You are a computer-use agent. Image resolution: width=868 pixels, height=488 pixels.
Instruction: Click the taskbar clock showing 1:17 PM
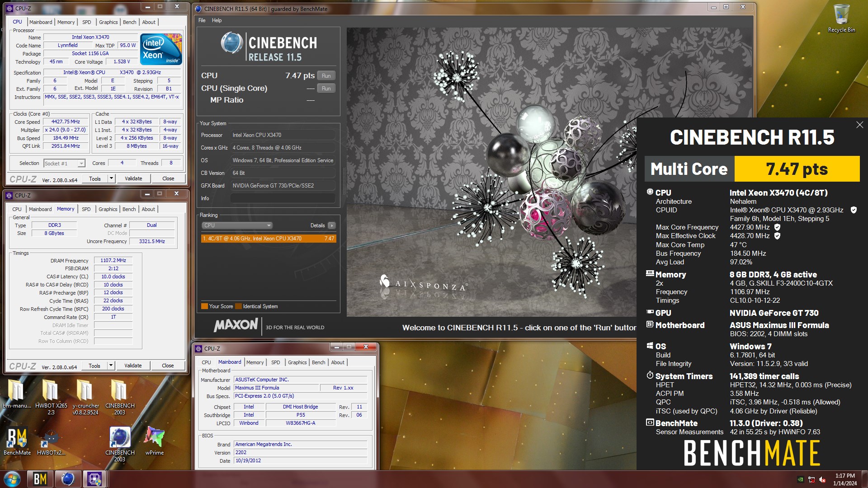[845, 479]
